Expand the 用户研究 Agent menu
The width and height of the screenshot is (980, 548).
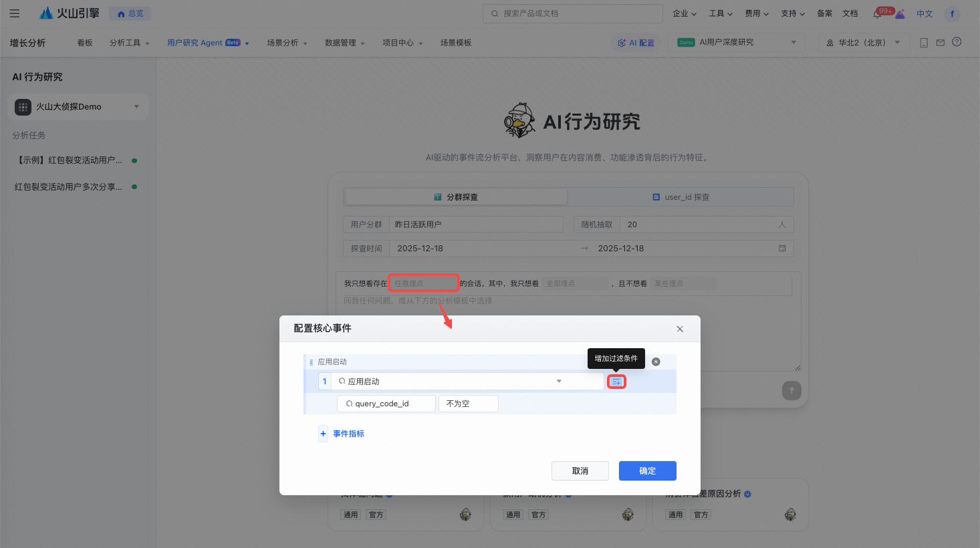(x=208, y=43)
